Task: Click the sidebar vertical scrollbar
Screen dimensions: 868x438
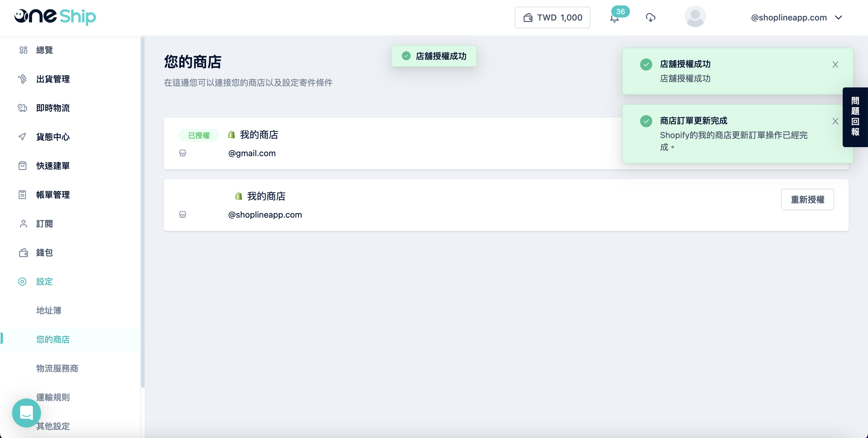Action: click(143, 212)
